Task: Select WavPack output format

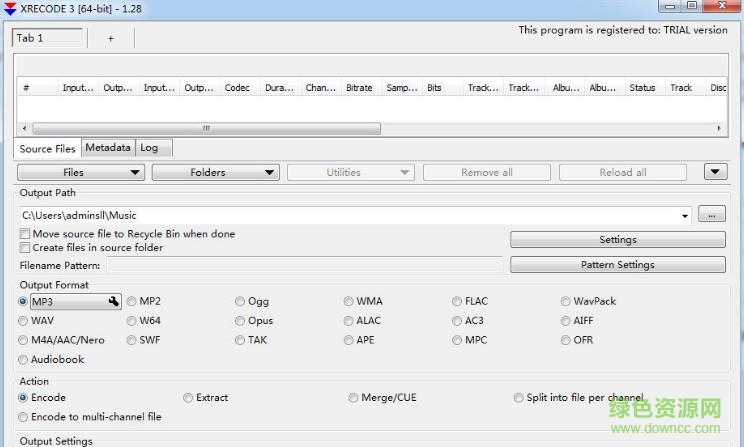Action: point(566,301)
